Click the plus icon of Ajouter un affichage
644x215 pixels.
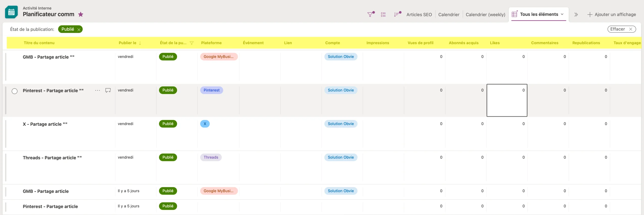590,15
